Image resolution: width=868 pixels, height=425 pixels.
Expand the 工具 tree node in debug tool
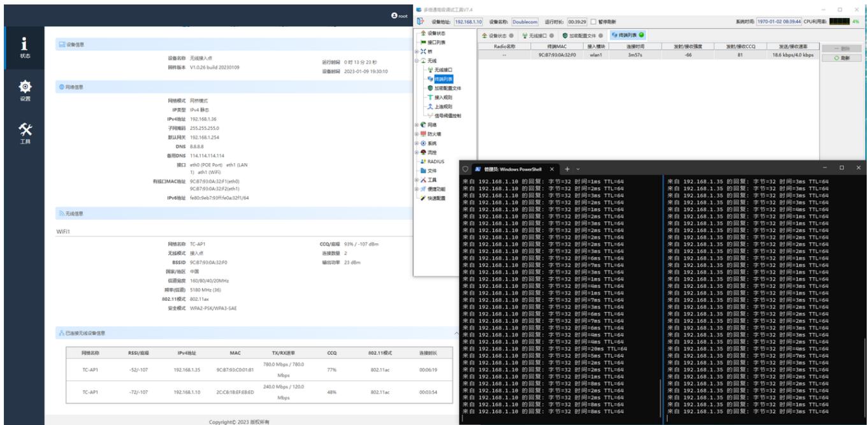coord(416,180)
